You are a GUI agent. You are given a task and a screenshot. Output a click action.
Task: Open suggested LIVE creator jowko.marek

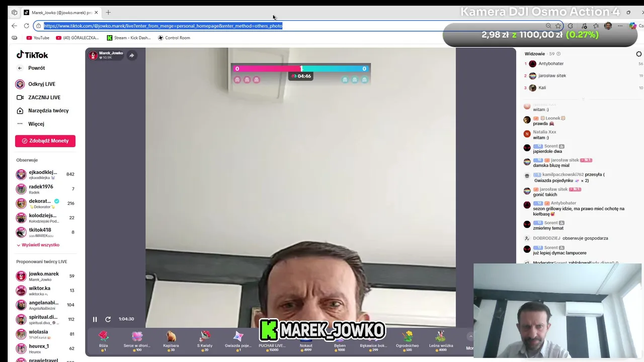pos(45,276)
